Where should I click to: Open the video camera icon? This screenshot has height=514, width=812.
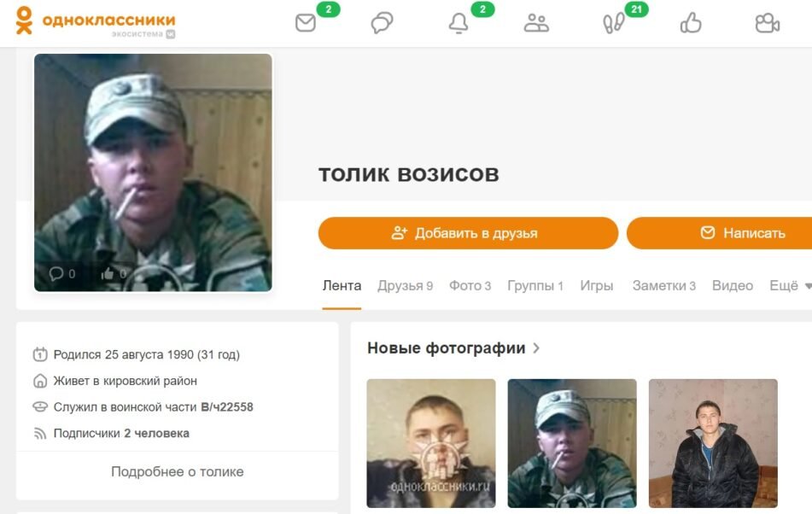click(767, 23)
